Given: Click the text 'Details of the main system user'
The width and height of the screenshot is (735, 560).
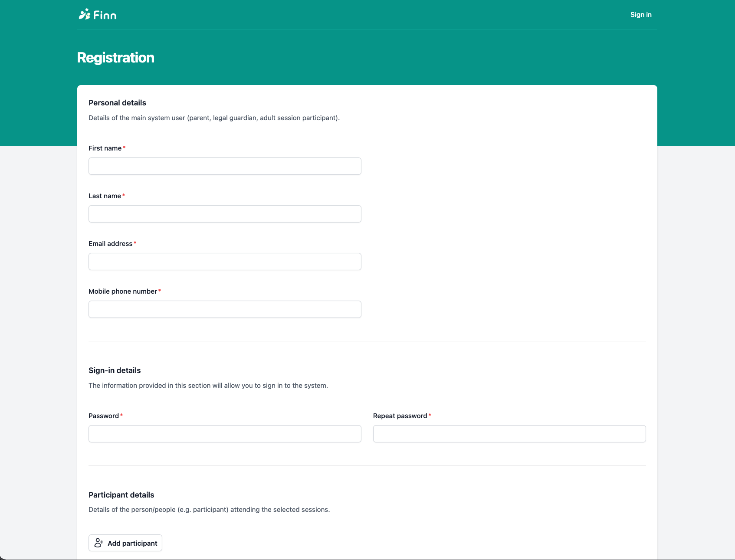Looking at the screenshot, I should click(x=137, y=118).
